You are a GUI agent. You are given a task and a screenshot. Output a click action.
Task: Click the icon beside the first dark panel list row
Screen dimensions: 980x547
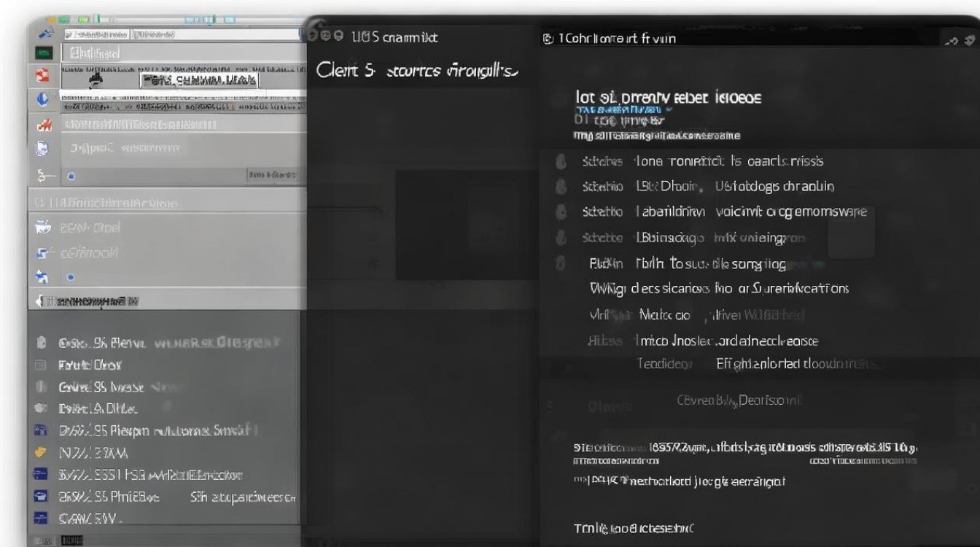pyautogui.click(x=561, y=162)
